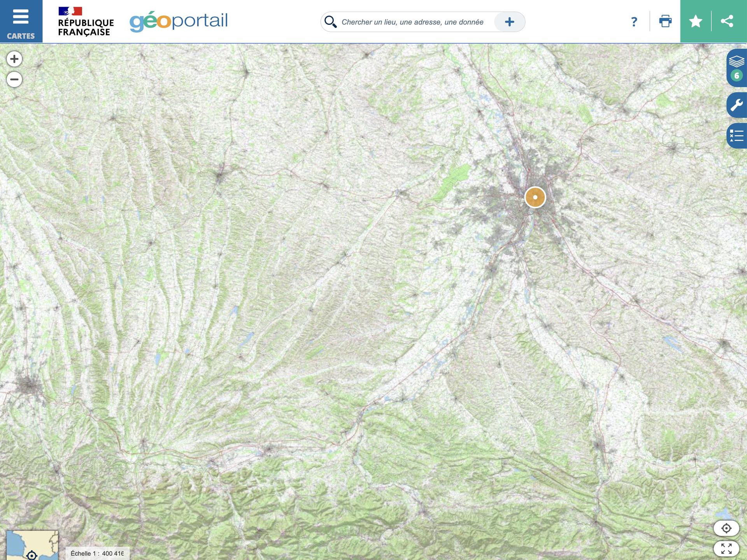Open favorites with the star icon
Screen dimensions: 747x560
pos(696,21)
